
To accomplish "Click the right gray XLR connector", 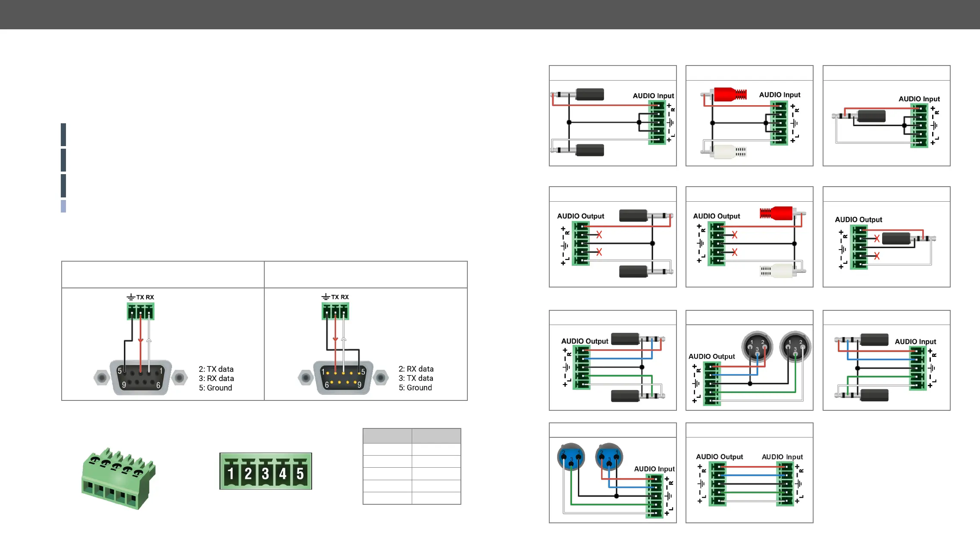I will pos(795,346).
